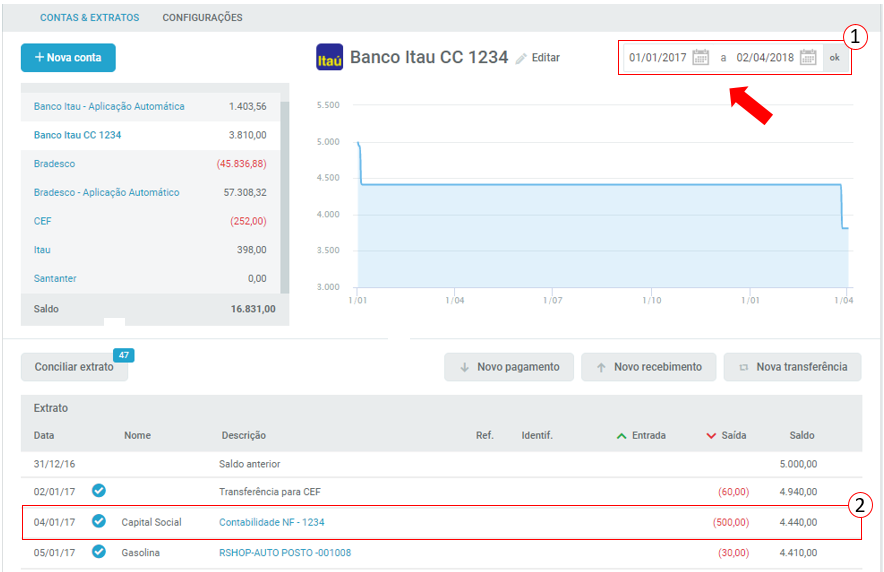Image resolution: width=884 pixels, height=572 pixels.
Task: Click Transferência para CEF description
Action: coord(269,492)
